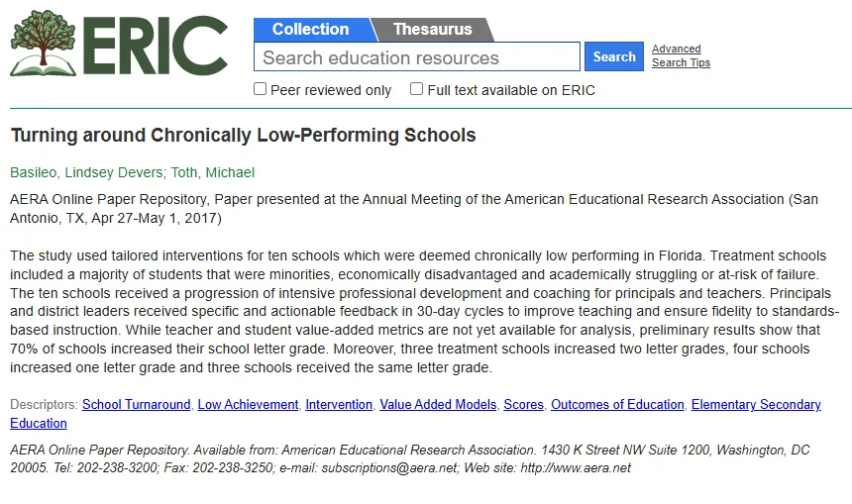Open author Toth, Michael link
Screen dimensions: 852x504
(x=212, y=172)
